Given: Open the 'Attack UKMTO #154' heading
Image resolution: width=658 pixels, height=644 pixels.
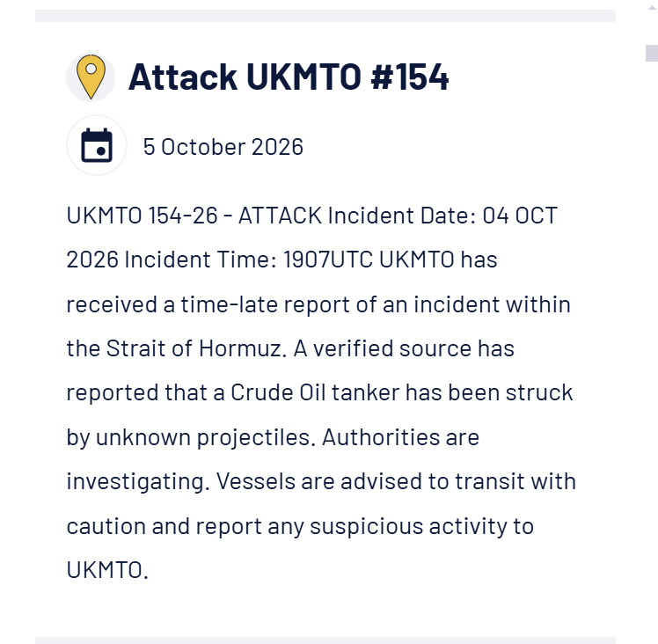Looking at the screenshot, I should [x=289, y=77].
